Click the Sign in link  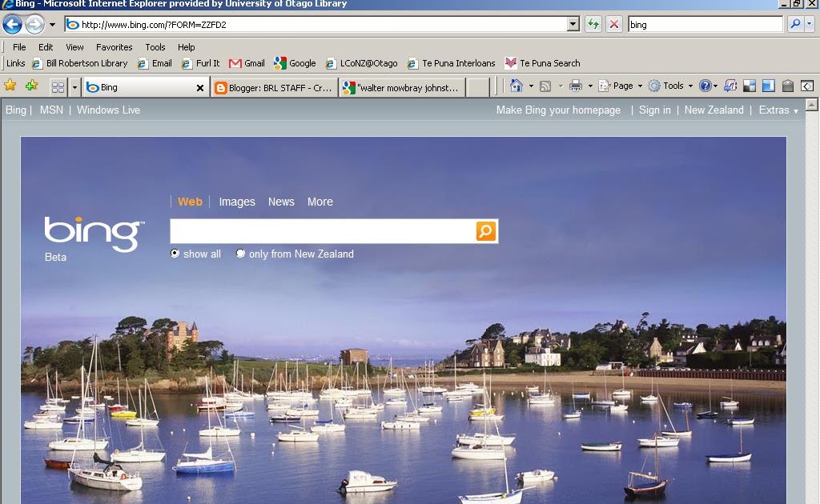click(x=654, y=110)
